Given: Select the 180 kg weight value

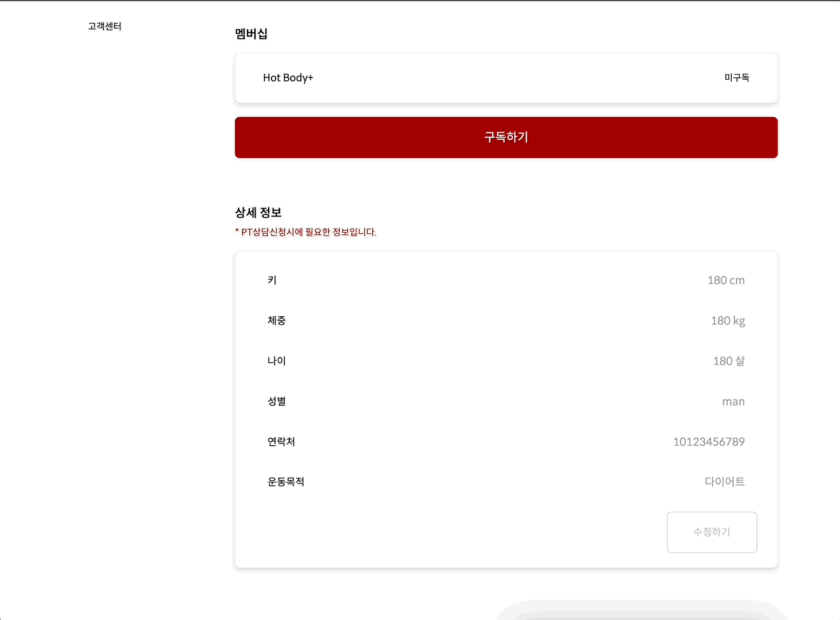Looking at the screenshot, I should point(728,320).
